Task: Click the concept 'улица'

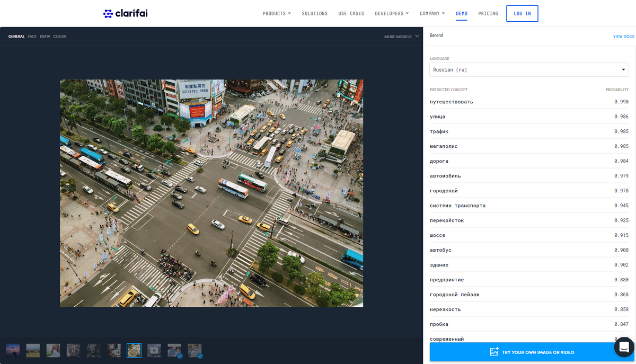Action: coord(438,117)
